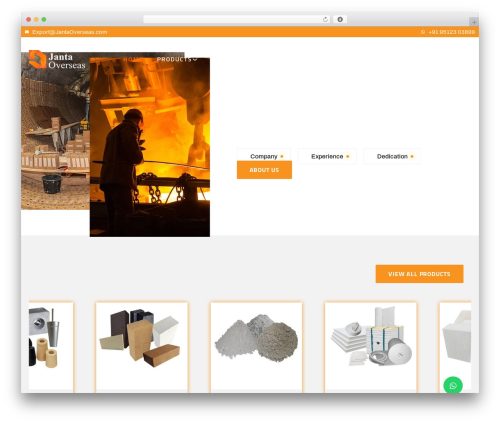This screenshot has height=423, width=500.
Task: Click the Janta Overseas logo
Action: 57,60
